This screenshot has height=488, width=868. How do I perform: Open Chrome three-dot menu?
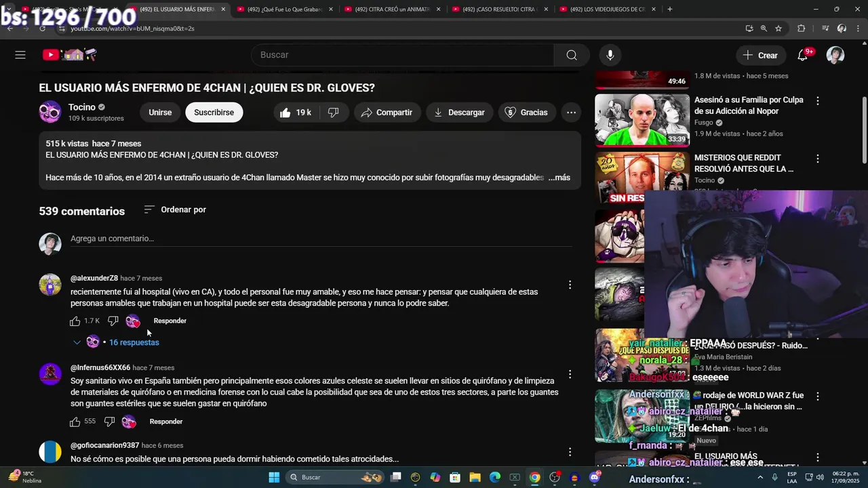(858, 28)
